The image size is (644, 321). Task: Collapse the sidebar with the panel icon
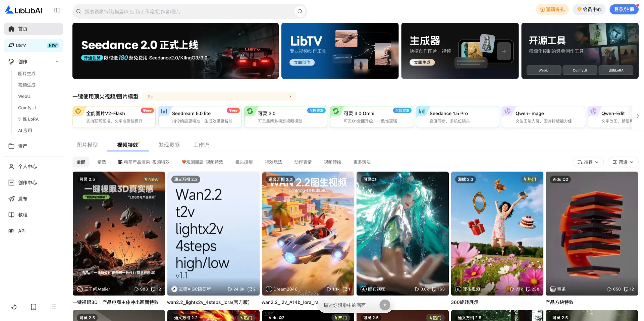57,10
